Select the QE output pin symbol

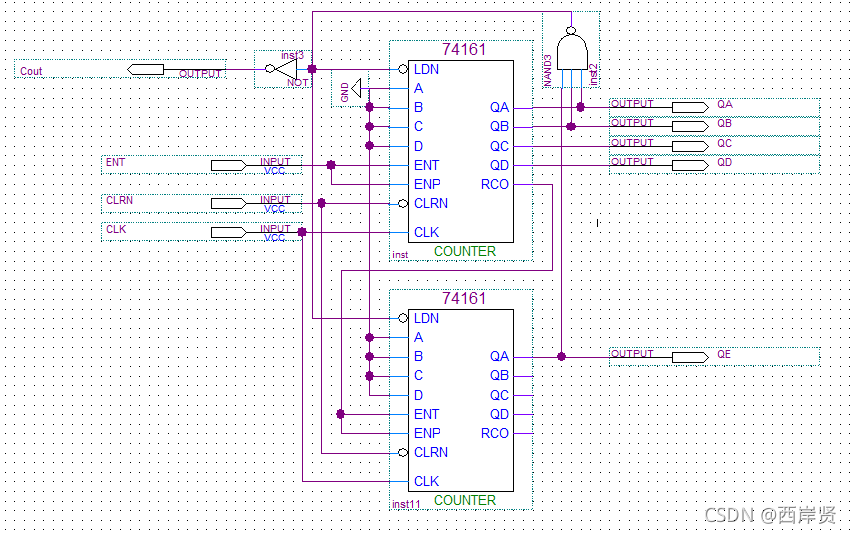click(690, 357)
